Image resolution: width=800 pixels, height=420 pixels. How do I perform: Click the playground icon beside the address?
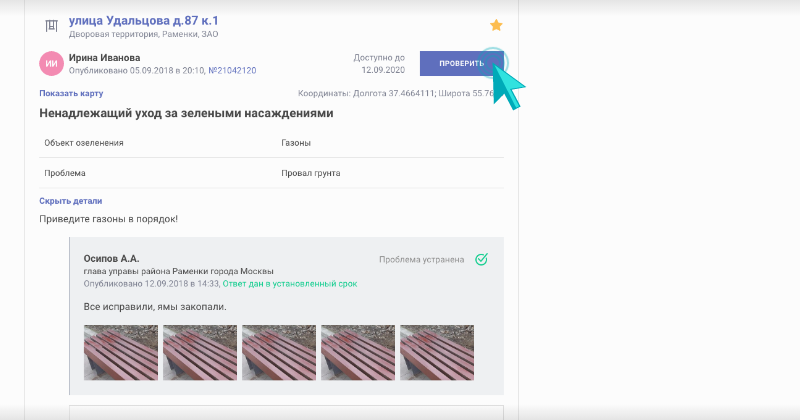point(52,25)
